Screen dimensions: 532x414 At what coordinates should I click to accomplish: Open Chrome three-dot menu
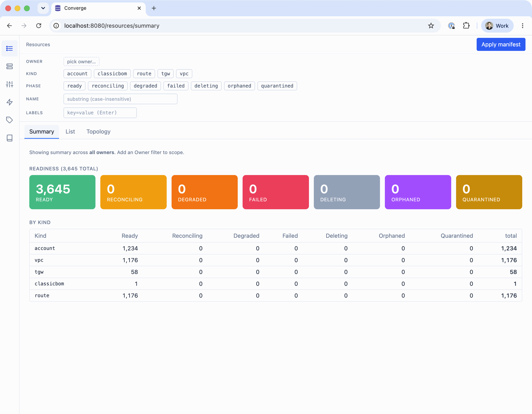click(522, 26)
